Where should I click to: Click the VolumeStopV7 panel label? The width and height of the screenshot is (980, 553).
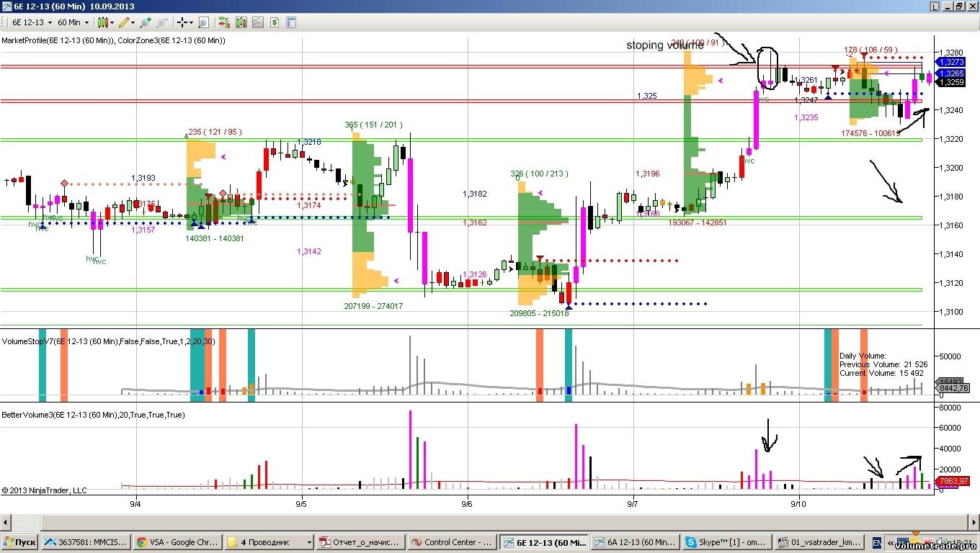(x=108, y=341)
